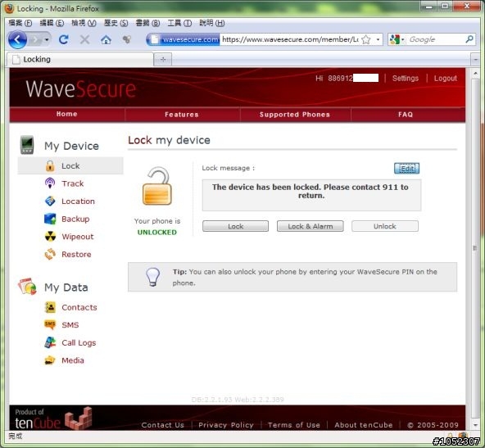Open the 檢視 (V) menu

pos(84,23)
